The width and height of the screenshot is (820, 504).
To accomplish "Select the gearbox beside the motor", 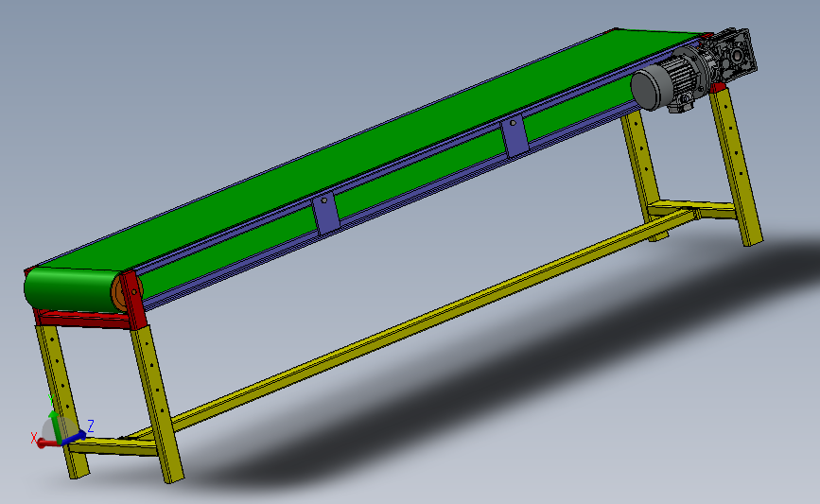I will [x=731, y=55].
